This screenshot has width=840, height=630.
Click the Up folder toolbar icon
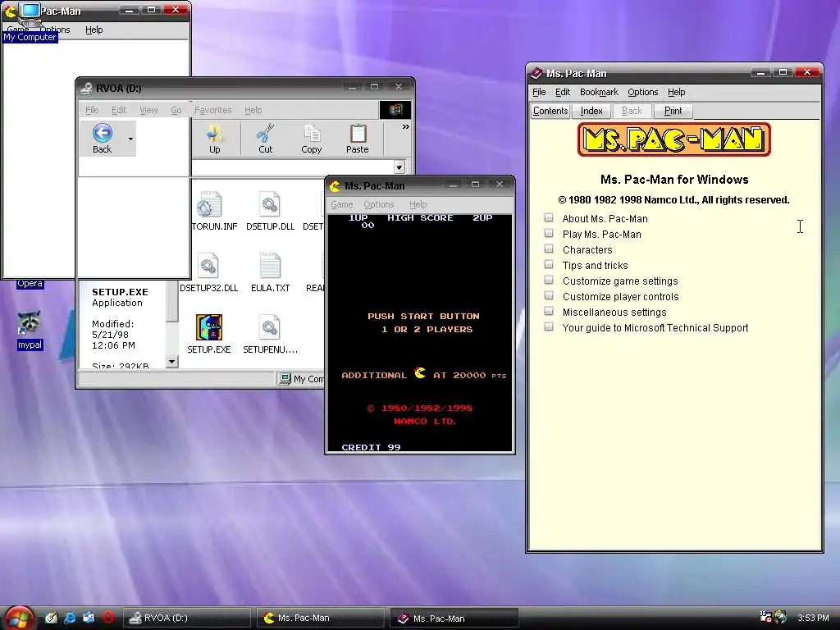215,134
